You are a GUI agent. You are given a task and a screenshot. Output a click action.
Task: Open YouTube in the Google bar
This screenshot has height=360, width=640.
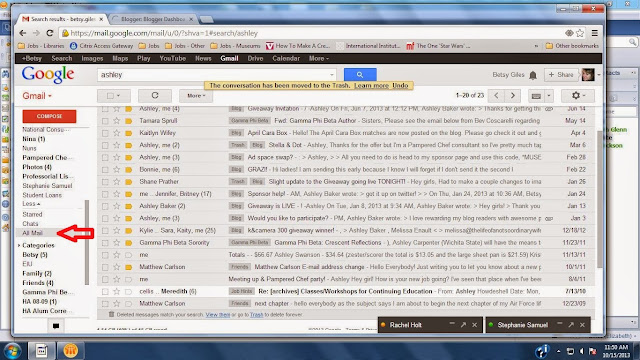172,58
